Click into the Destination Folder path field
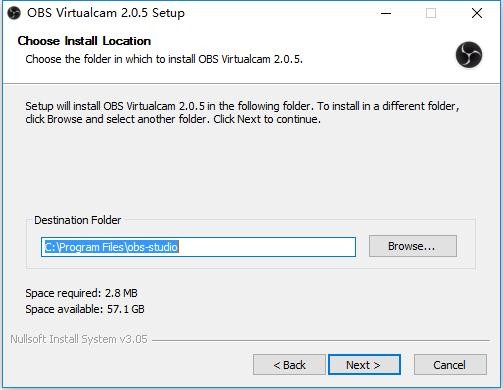This screenshot has width=503, height=390. [x=198, y=247]
